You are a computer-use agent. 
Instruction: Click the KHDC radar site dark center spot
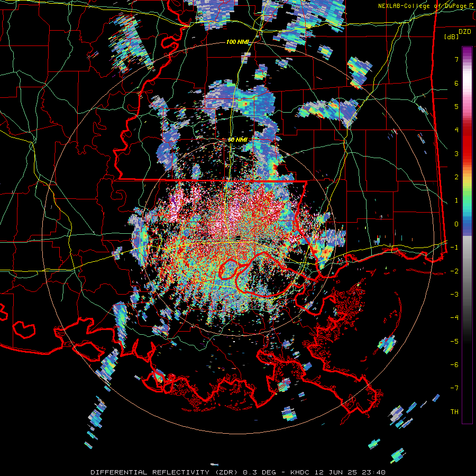click(238, 237)
